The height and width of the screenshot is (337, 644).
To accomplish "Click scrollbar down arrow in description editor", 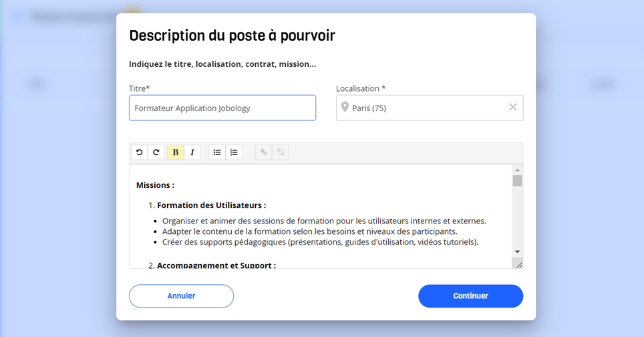I will (x=518, y=251).
